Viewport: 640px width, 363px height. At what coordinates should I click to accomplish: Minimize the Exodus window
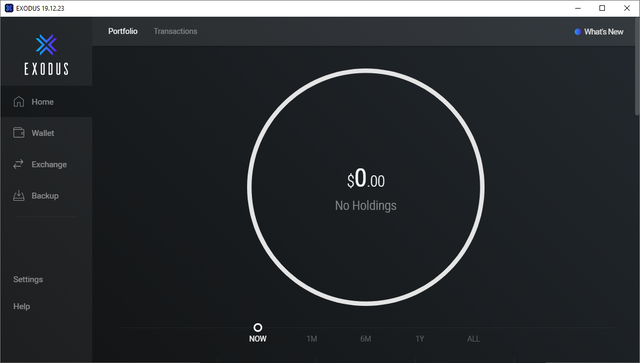pyautogui.click(x=578, y=8)
